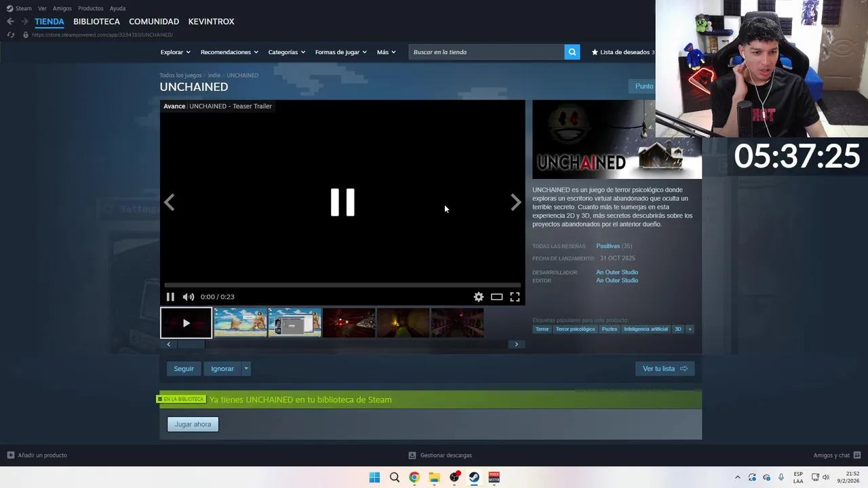Enter fullscreen on the trailer player

[515, 297]
